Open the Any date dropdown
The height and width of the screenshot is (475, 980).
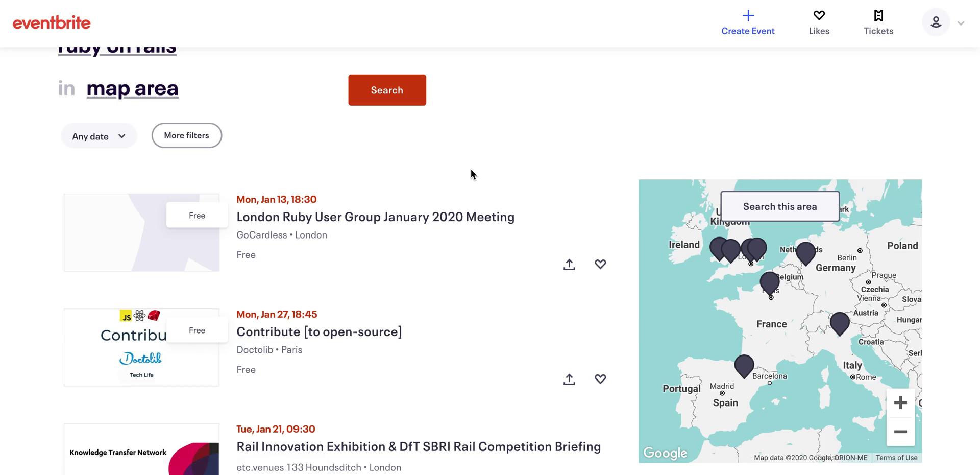(99, 136)
